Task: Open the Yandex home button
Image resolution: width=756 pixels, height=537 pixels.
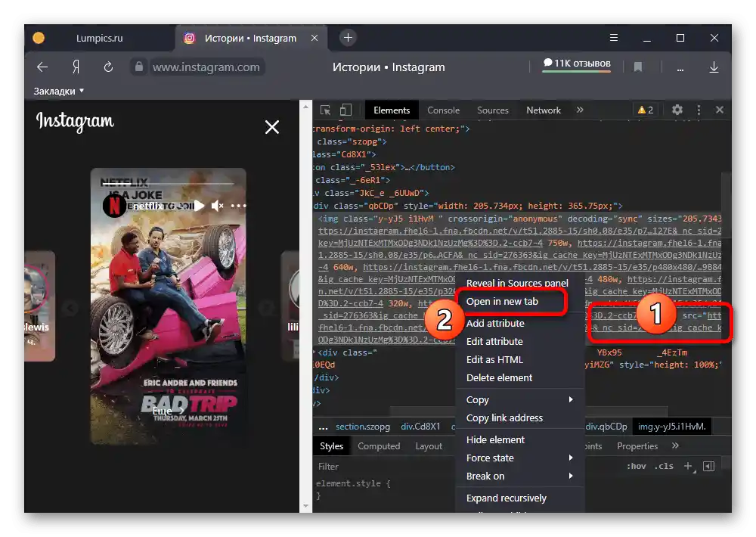Action: tap(76, 67)
